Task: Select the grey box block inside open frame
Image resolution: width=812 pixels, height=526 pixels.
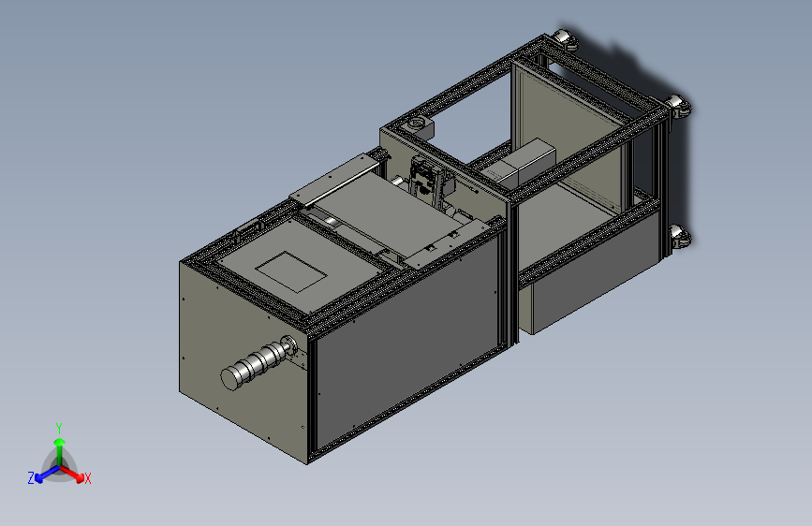Action: 522,162
